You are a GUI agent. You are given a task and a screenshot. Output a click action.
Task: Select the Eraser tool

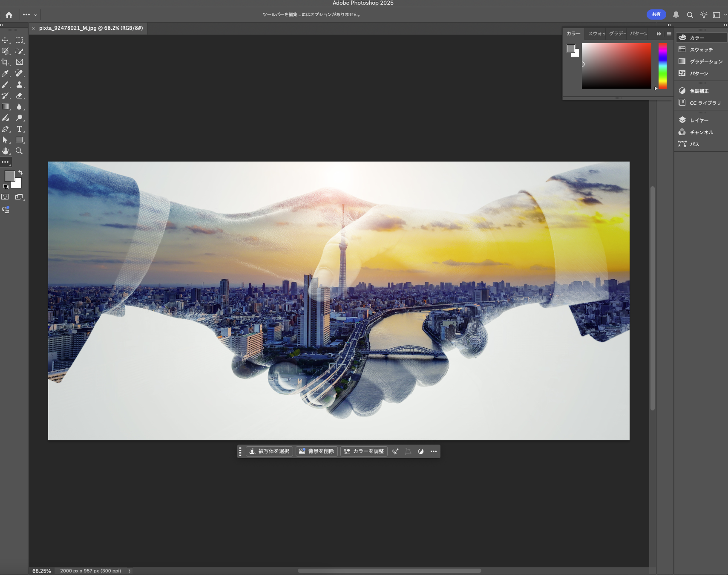tap(19, 95)
